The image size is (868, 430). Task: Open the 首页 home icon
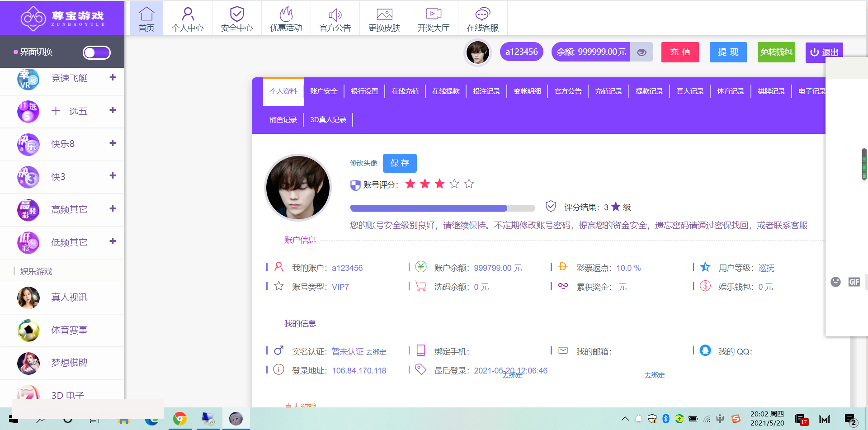tap(146, 14)
